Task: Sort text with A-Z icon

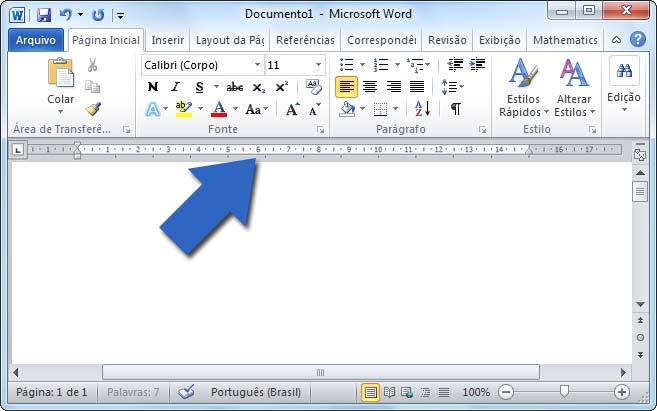Action: 422,109
